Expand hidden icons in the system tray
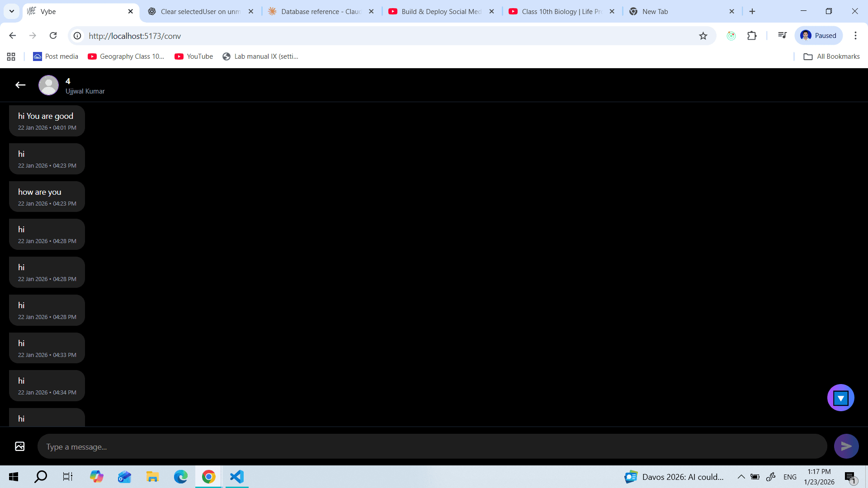This screenshot has height=488, width=868. click(x=741, y=476)
